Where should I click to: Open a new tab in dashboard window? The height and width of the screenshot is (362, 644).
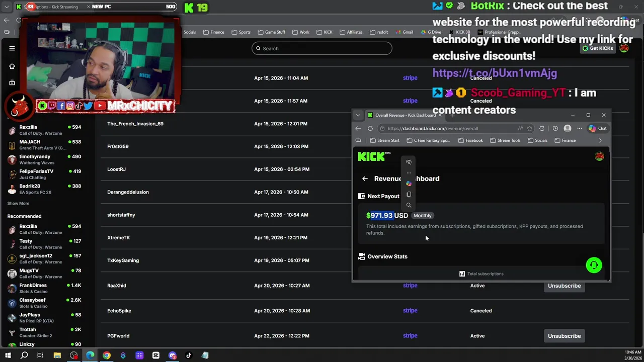pyautogui.click(x=452, y=115)
